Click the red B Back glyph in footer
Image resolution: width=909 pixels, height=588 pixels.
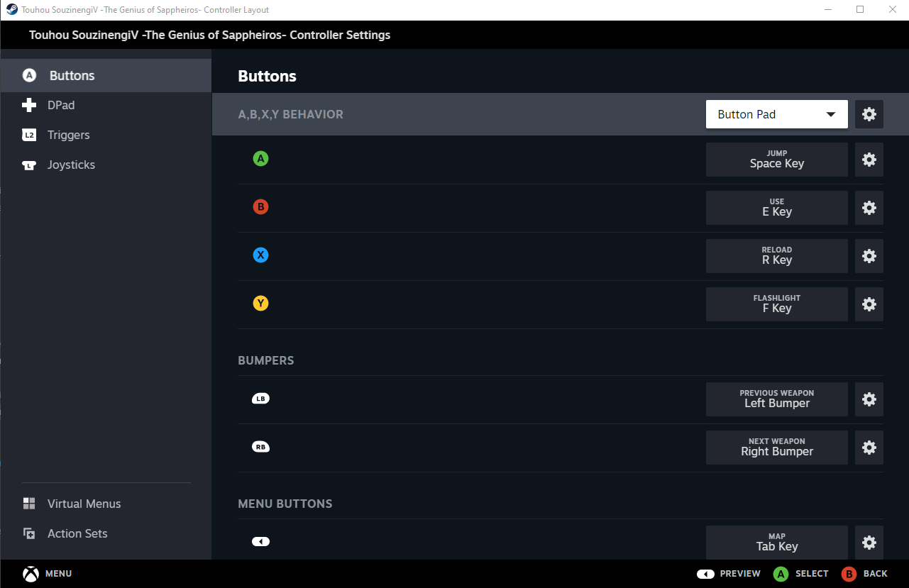tap(849, 574)
